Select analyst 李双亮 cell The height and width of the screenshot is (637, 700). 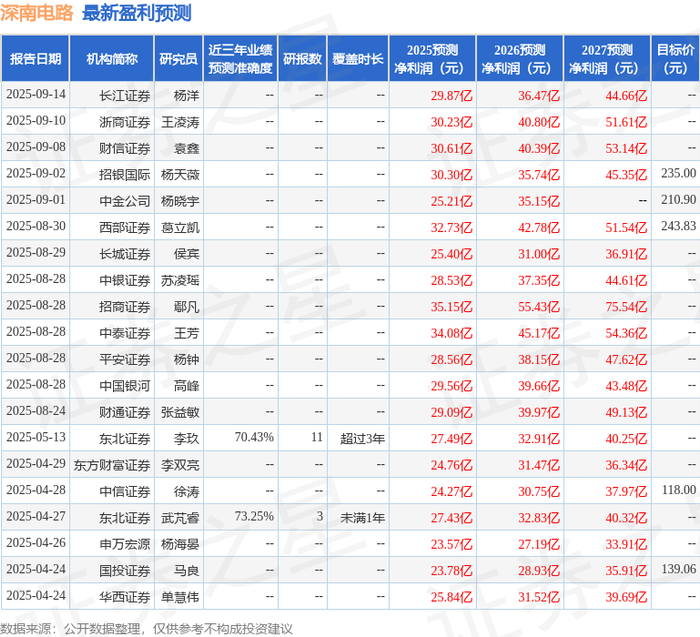(180, 465)
